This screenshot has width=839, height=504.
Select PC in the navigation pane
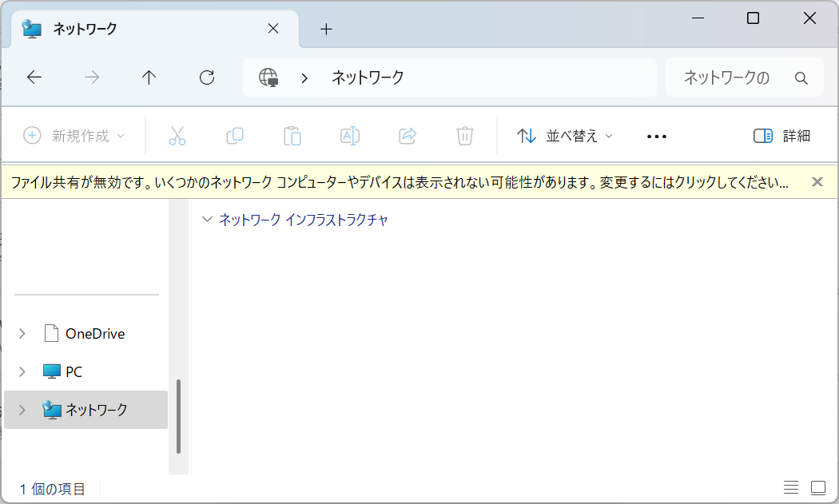click(x=74, y=371)
